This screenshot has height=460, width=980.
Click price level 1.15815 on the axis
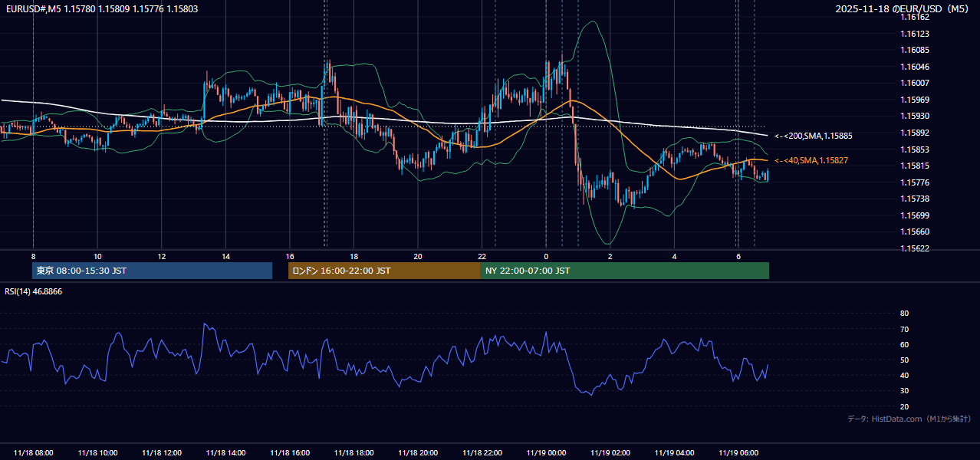(915, 166)
